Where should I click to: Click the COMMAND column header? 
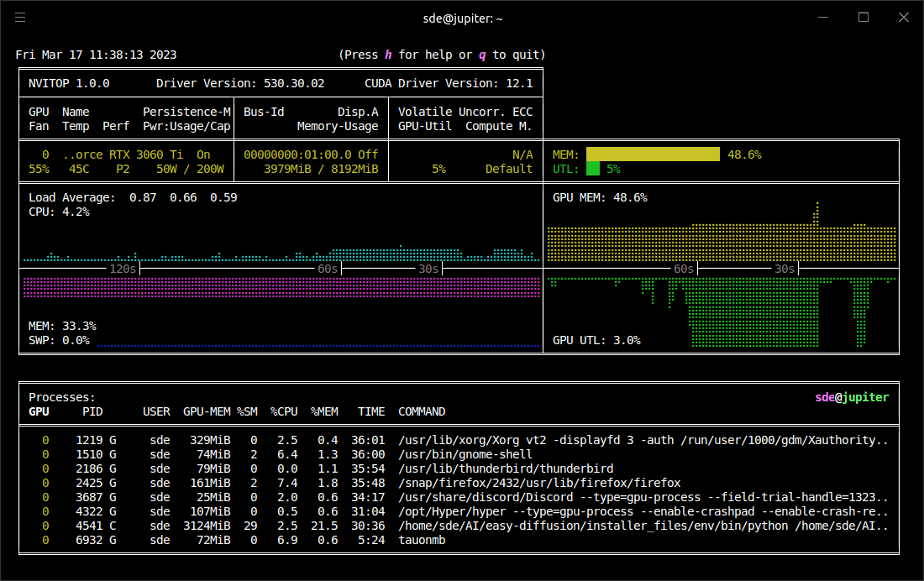pyautogui.click(x=422, y=412)
